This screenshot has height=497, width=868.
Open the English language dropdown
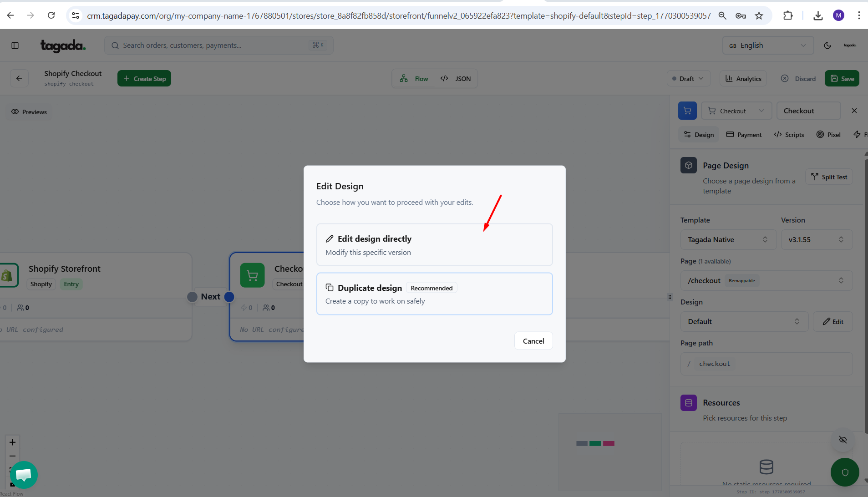[x=767, y=46]
